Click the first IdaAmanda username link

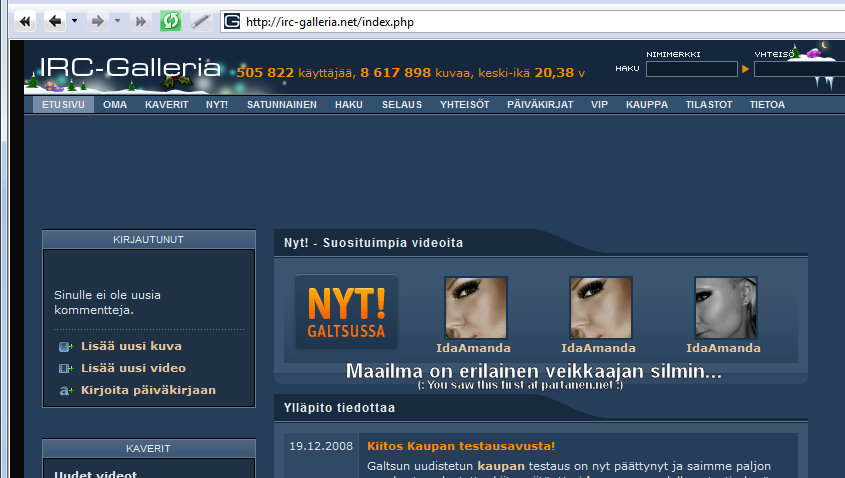tap(474, 348)
